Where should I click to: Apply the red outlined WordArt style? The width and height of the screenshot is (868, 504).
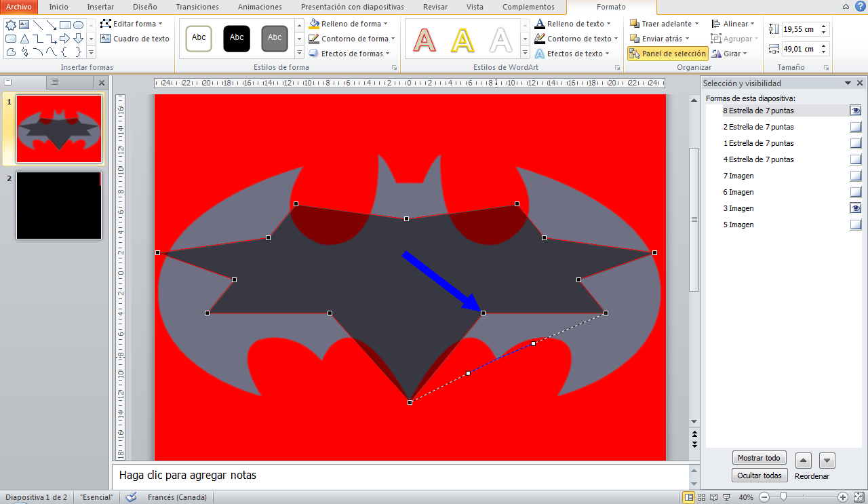pyautogui.click(x=425, y=41)
